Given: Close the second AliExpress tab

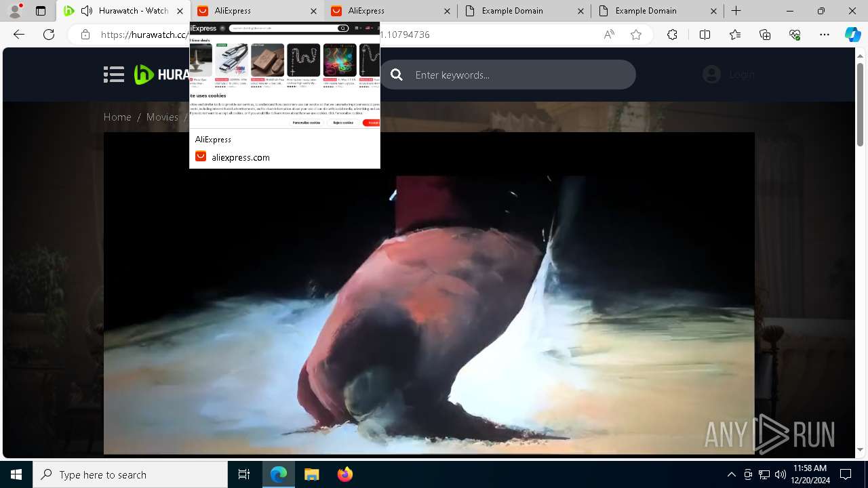Looking at the screenshot, I should 447,11.
